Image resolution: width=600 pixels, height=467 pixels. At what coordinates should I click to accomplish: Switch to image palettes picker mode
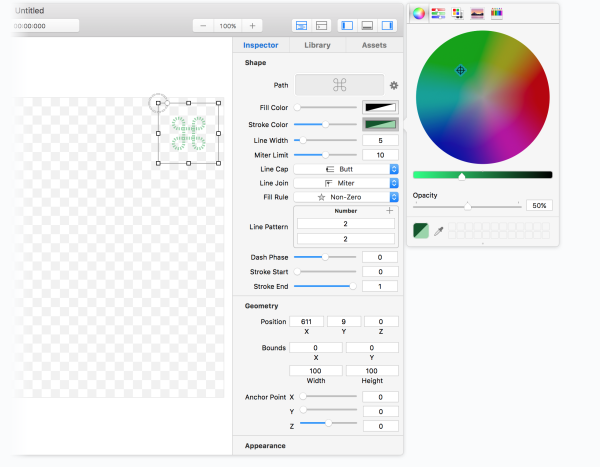coord(477,13)
